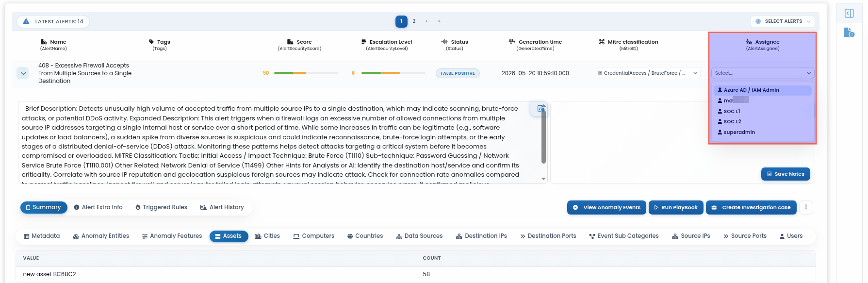Open the document info icon in sidebar
Screen dimensions: 868x283
pos(849,33)
